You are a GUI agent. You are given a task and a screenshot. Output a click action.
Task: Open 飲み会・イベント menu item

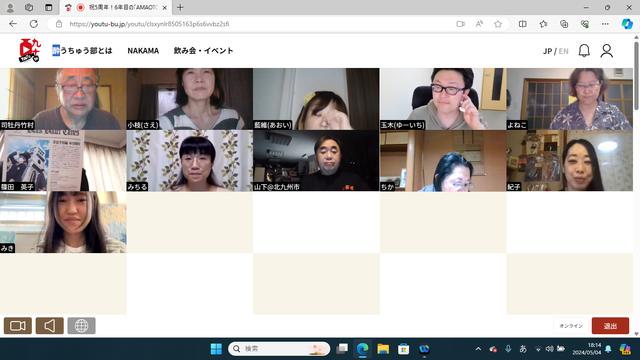coord(203,51)
